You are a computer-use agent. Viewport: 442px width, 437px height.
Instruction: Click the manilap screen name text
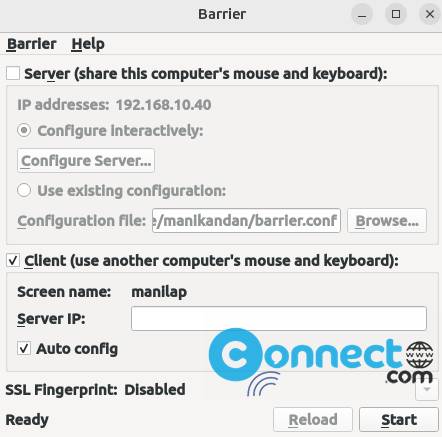point(159,292)
